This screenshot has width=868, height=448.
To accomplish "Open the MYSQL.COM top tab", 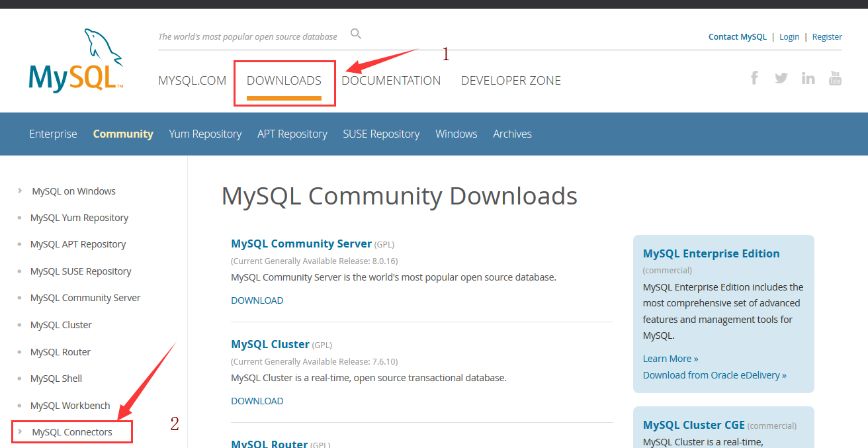I will coord(193,81).
